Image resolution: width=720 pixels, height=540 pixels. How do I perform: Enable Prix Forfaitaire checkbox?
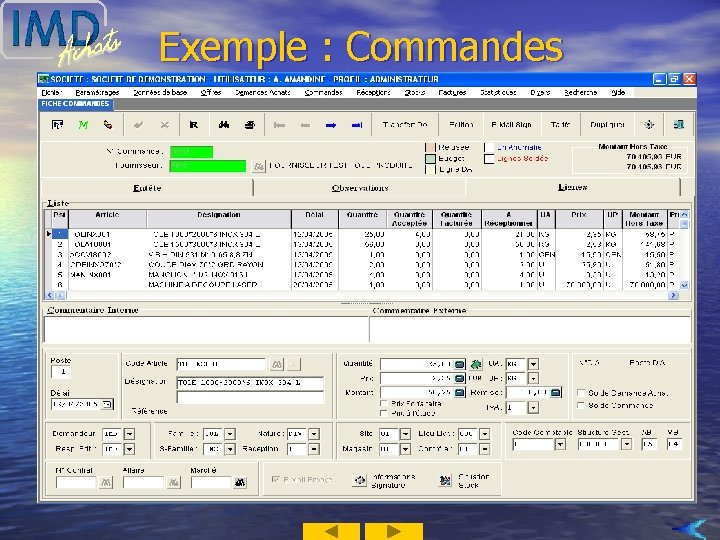pyautogui.click(x=383, y=403)
